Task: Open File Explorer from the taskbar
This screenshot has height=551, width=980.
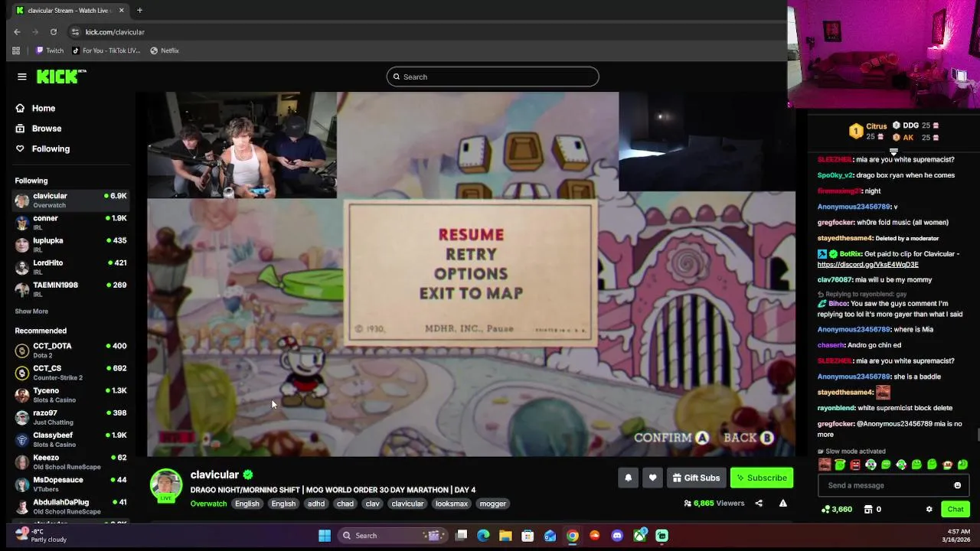Action: (505, 536)
